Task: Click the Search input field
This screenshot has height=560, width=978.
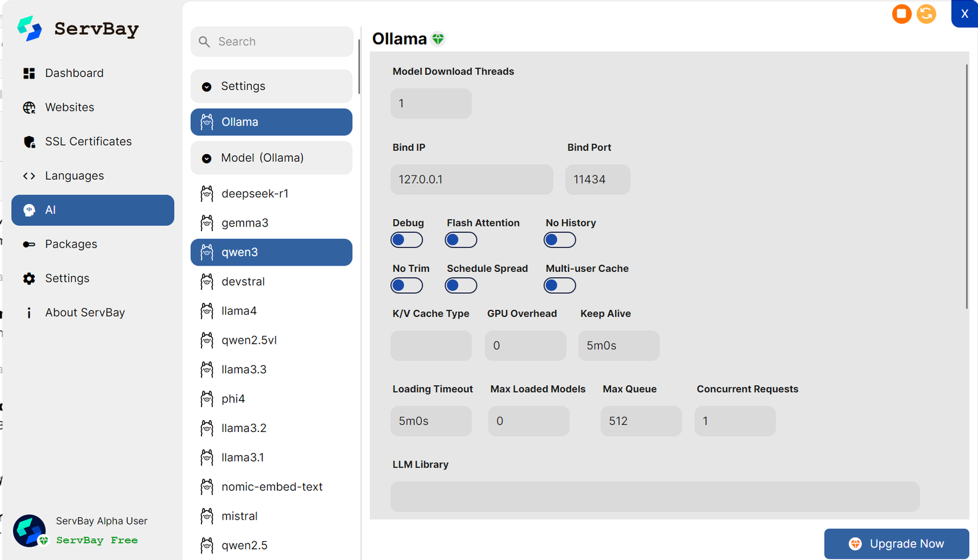Action: 272,41
